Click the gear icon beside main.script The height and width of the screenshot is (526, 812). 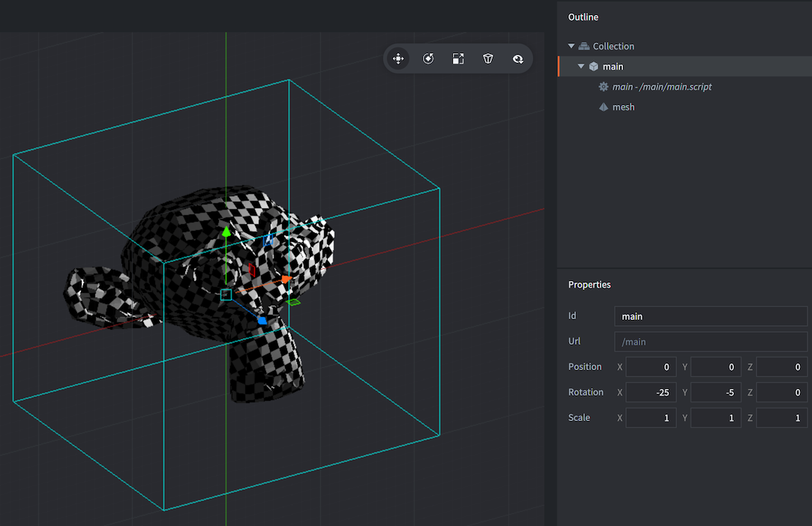tap(604, 86)
